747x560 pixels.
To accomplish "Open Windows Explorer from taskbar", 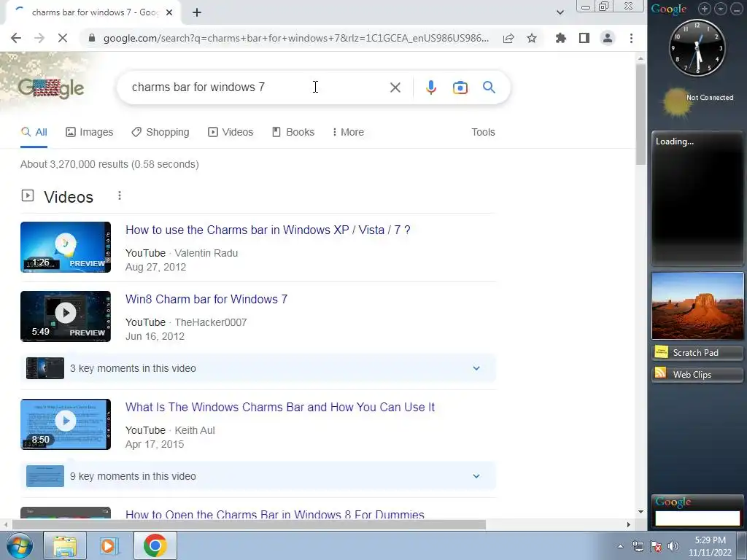I will coord(65,545).
